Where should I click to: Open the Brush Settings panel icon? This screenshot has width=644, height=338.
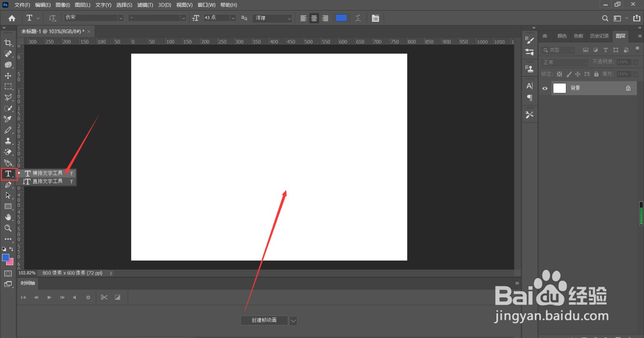[530, 40]
